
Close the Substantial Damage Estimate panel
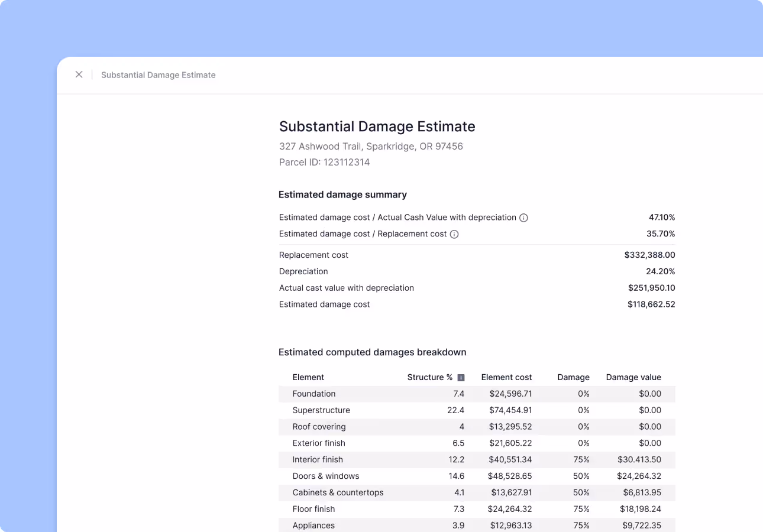click(79, 74)
